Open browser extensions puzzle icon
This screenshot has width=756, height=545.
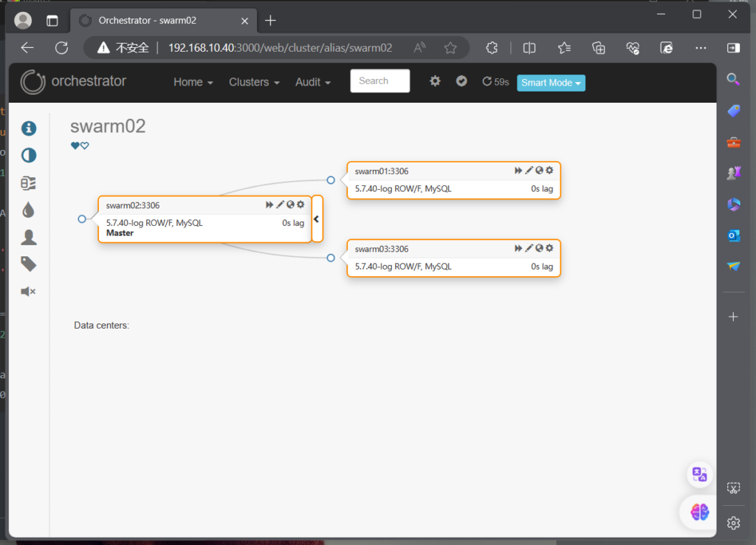tap(492, 48)
